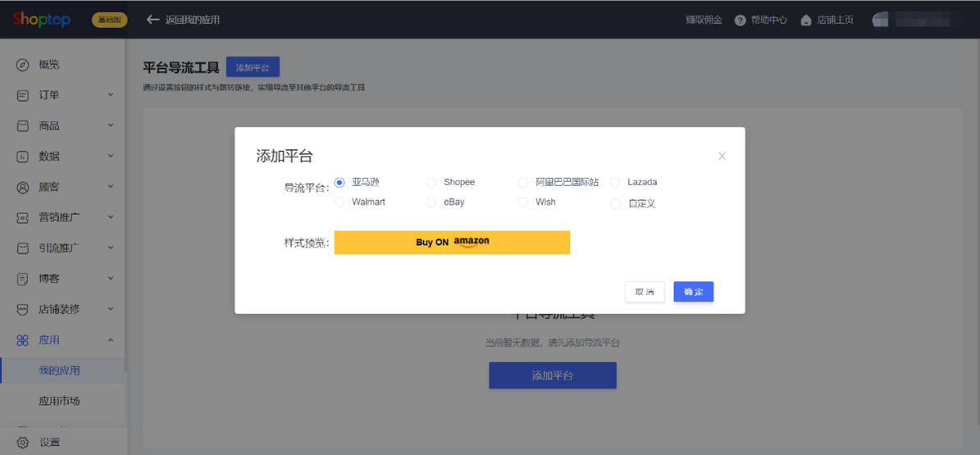Select the 亚马逊 radio option
Viewport: 980px width, 455px height.
tap(340, 183)
